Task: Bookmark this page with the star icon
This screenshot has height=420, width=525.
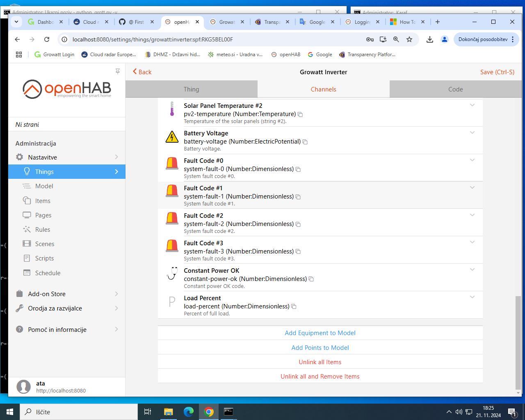Action: point(409,39)
